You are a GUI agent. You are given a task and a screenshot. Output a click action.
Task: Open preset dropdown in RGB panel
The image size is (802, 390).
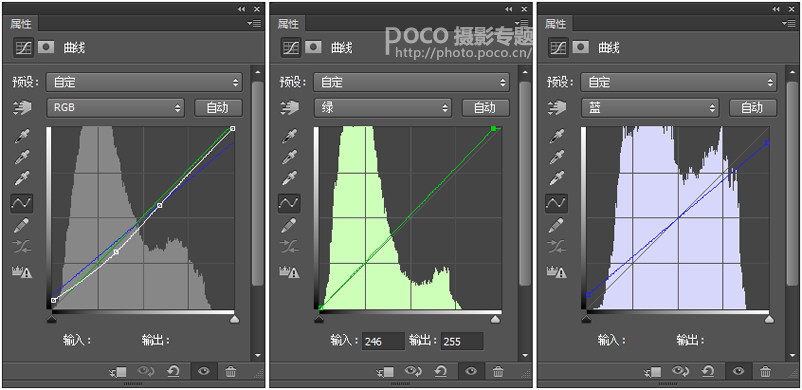[x=145, y=82]
